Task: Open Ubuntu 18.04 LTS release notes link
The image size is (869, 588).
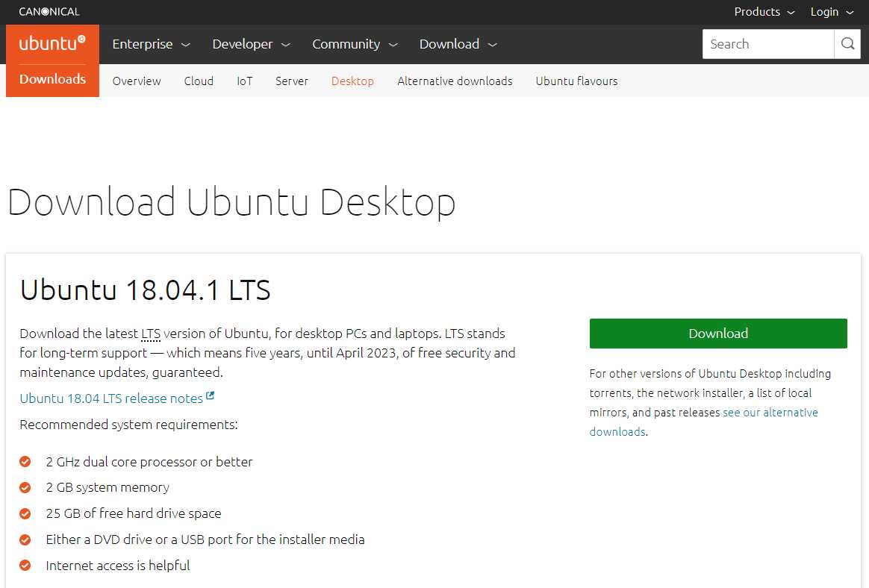Action: pyautogui.click(x=111, y=398)
